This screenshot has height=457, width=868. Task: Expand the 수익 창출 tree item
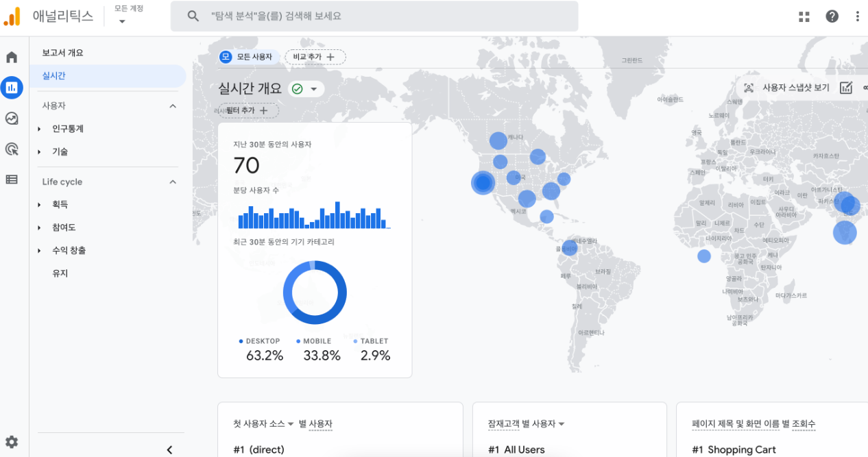[40, 251]
